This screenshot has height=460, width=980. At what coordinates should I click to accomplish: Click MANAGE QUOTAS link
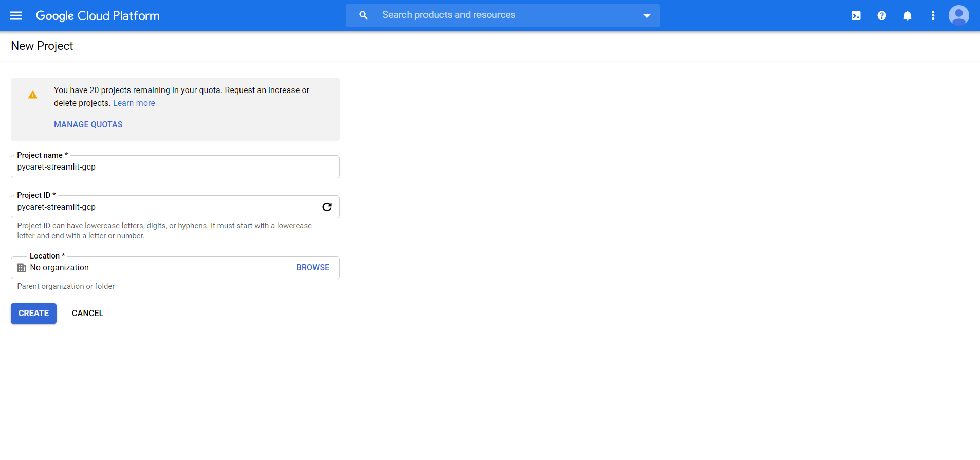(88, 124)
